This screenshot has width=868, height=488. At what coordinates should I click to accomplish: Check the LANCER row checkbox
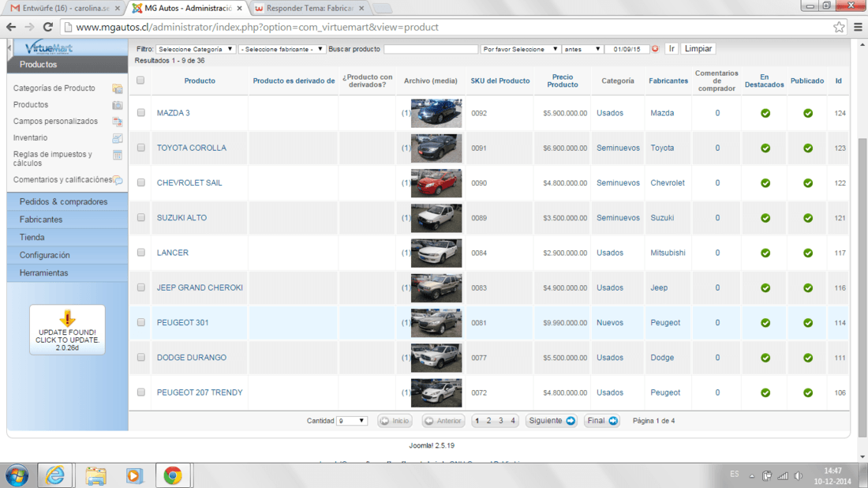141,252
